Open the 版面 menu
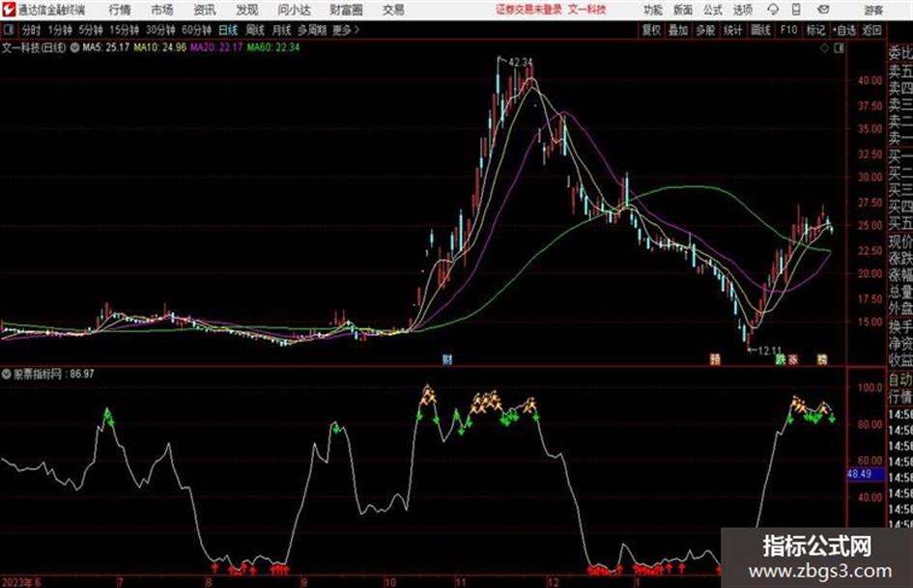This screenshot has width=913, height=588. [682, 10]
